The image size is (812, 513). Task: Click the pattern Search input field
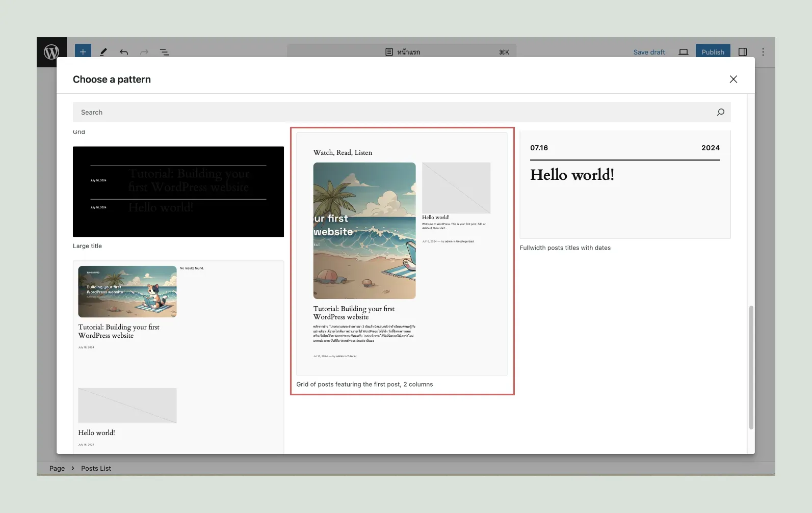point(392,112)
